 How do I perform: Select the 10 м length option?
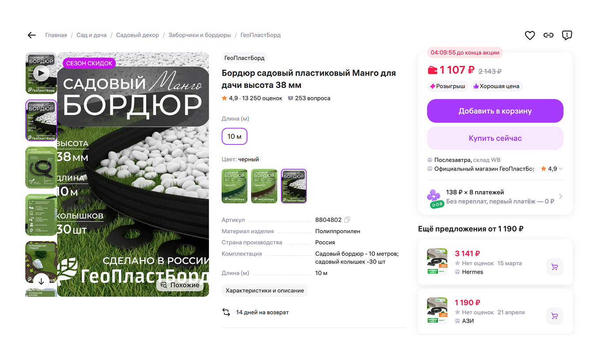click(234, 136)
